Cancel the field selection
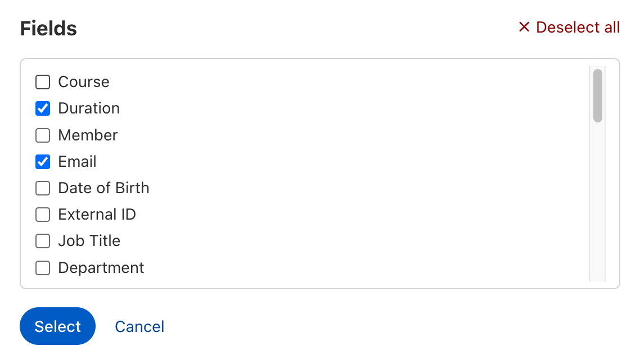This screenshot has height=364, width=640. click(139, 326)
